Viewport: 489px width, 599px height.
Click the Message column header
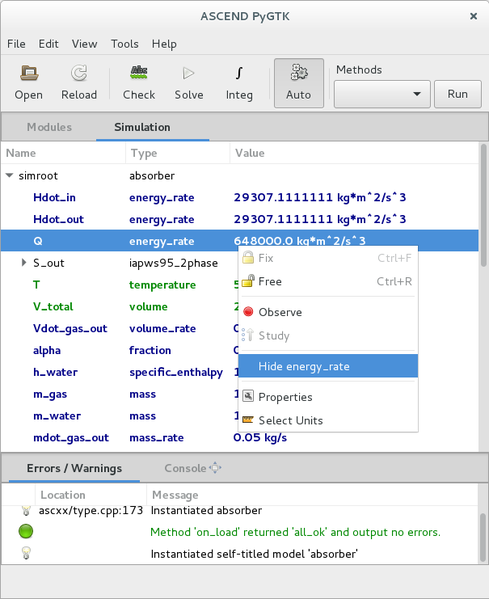coord(312,495)
